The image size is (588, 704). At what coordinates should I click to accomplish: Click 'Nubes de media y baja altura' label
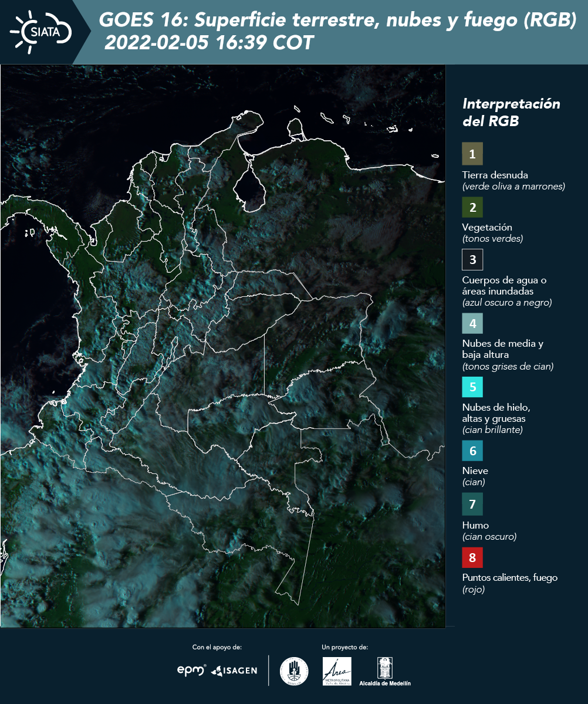[503, 349]
